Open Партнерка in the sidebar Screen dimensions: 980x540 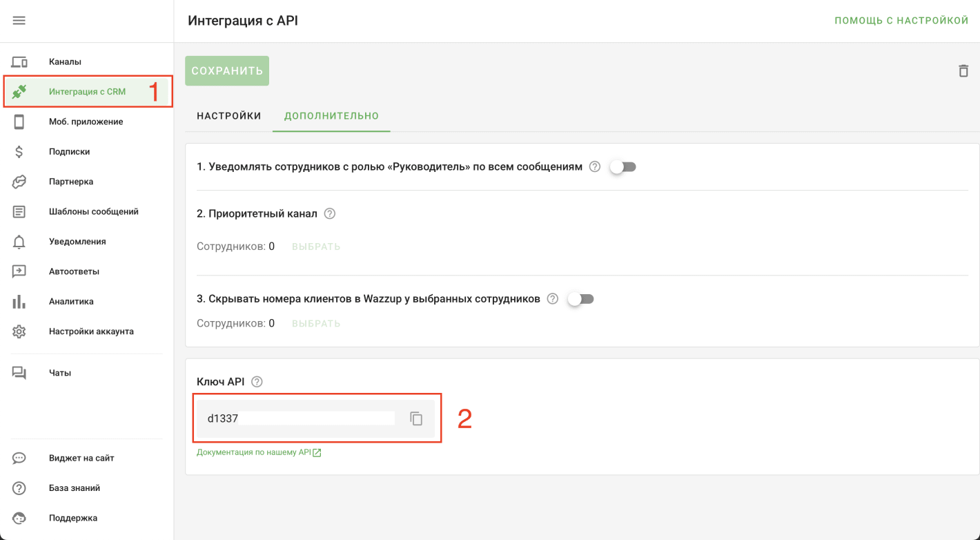pyautogui.click(x=71, y=182)
